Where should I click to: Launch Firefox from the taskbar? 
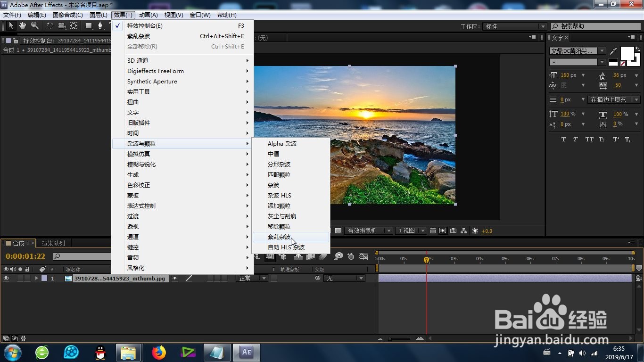(x=158, y=352)
